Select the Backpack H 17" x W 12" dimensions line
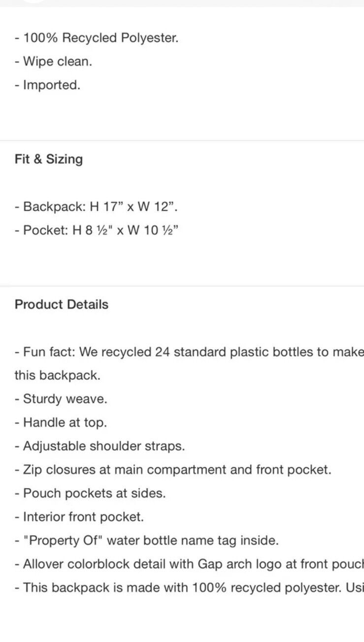 (x=97, y=207)
